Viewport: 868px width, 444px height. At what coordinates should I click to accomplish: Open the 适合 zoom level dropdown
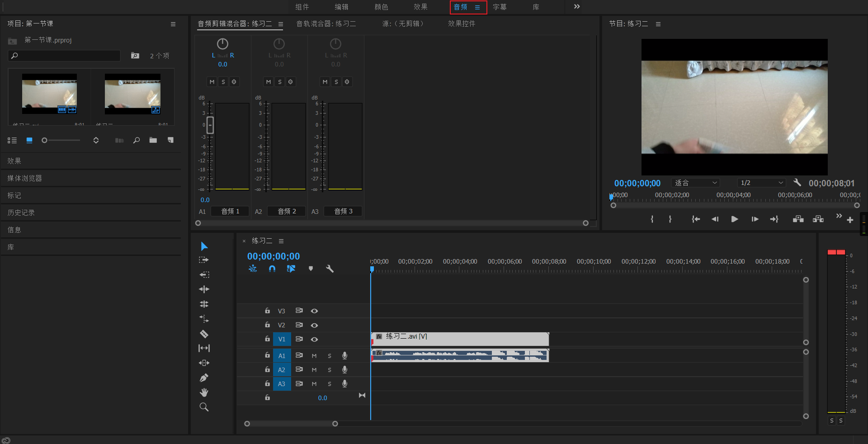click(x=696, y=183)
